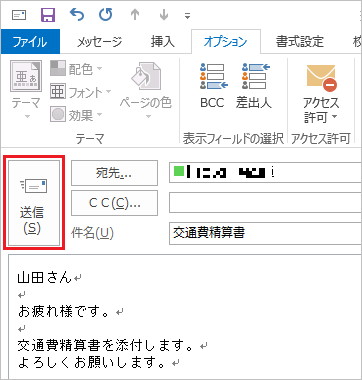This screenshot has height=380, width=362.
Task: Click the body line お疲れ様です。
Action: [63, 312]
